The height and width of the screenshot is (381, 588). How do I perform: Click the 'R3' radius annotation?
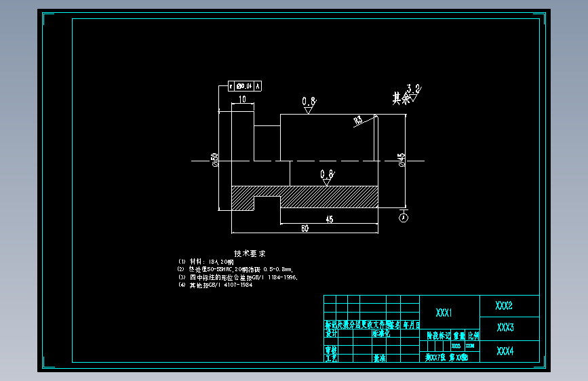pos(358,120)
